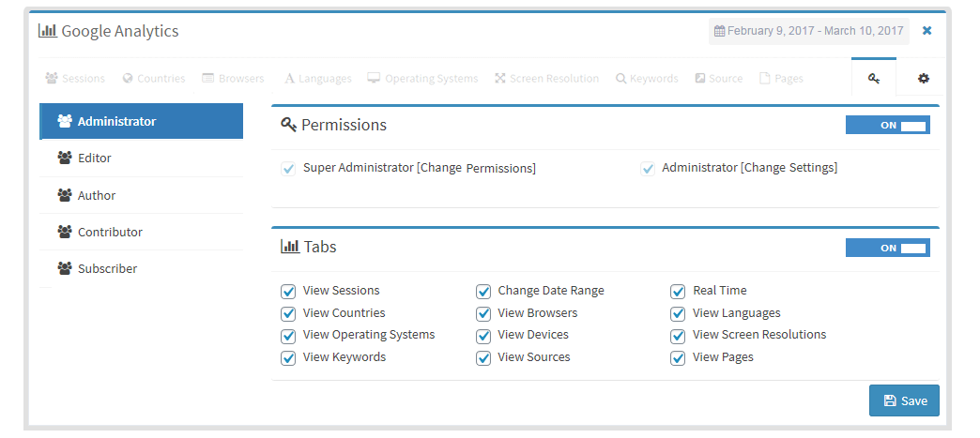Viewport: 980px width, 438px height.
Task: Switch to the Source tab
Action: (x=719, y=78)
